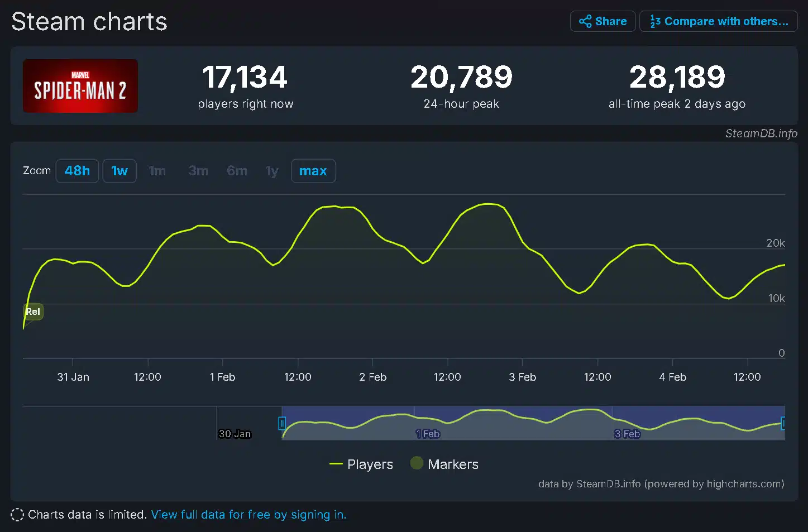The image size is (808, 532).
Task: Select the 1m zoom option
Action: pyautogui.click(x=157, y=171)
